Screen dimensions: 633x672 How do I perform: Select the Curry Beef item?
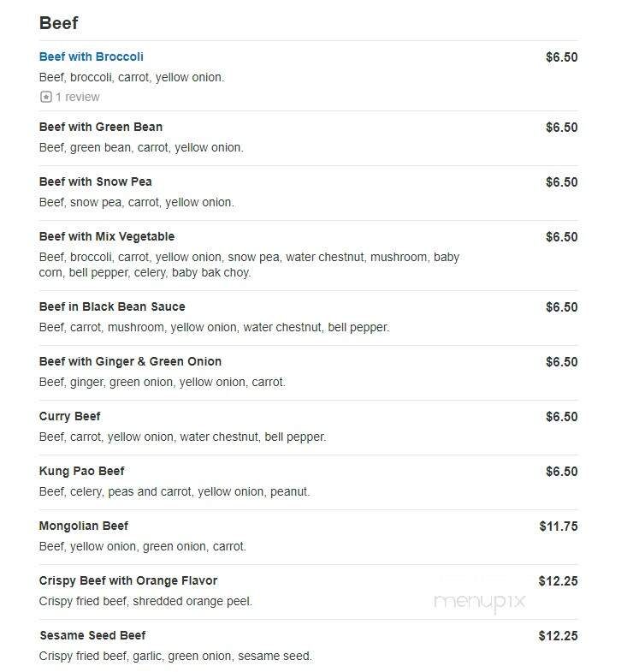coord(70,417)
